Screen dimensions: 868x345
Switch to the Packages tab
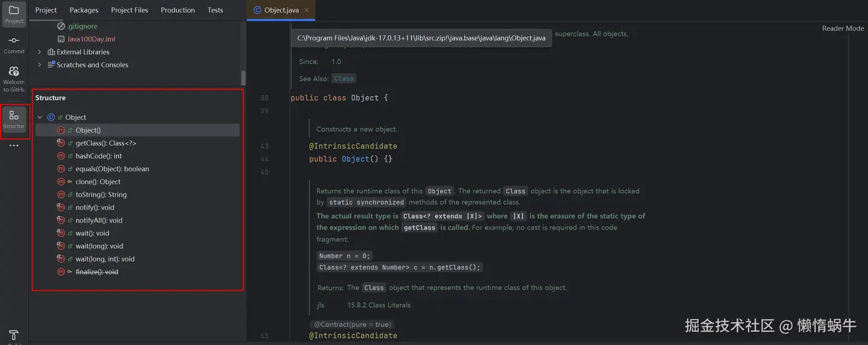(84, 10)
